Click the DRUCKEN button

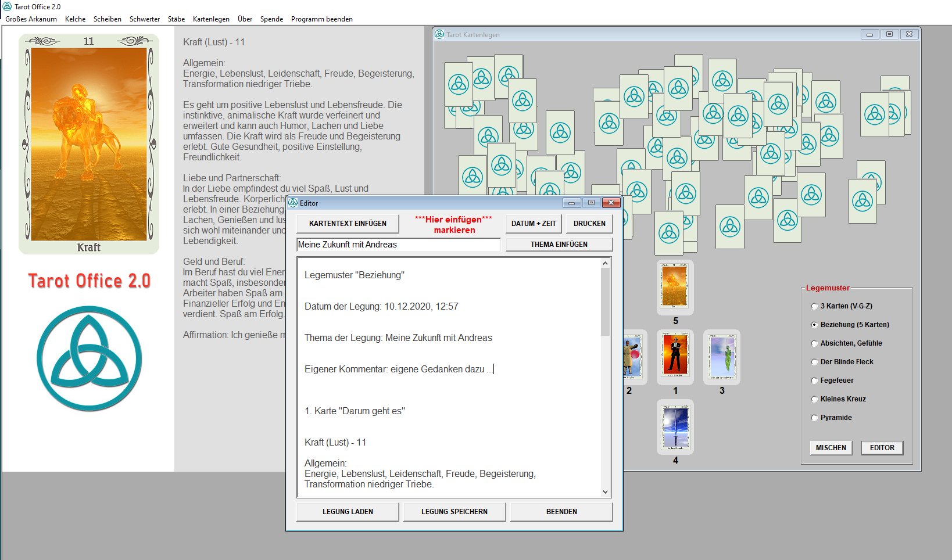589,224
